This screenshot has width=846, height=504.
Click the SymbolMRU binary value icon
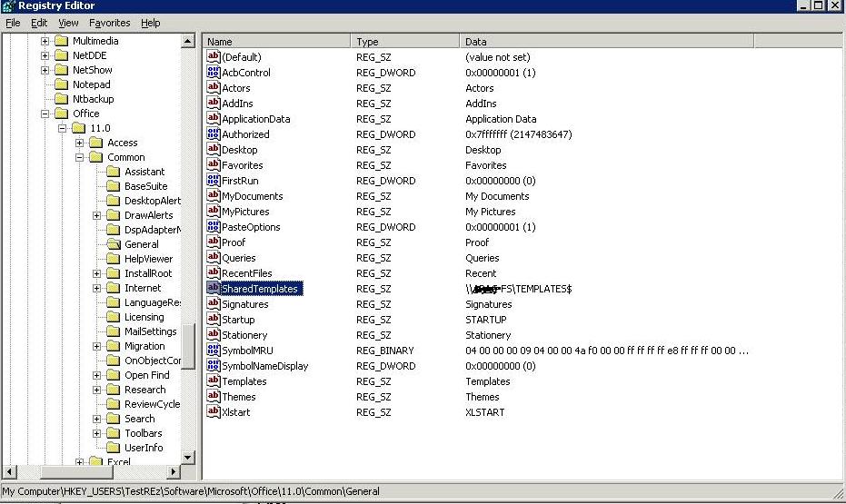pos(214,351)
